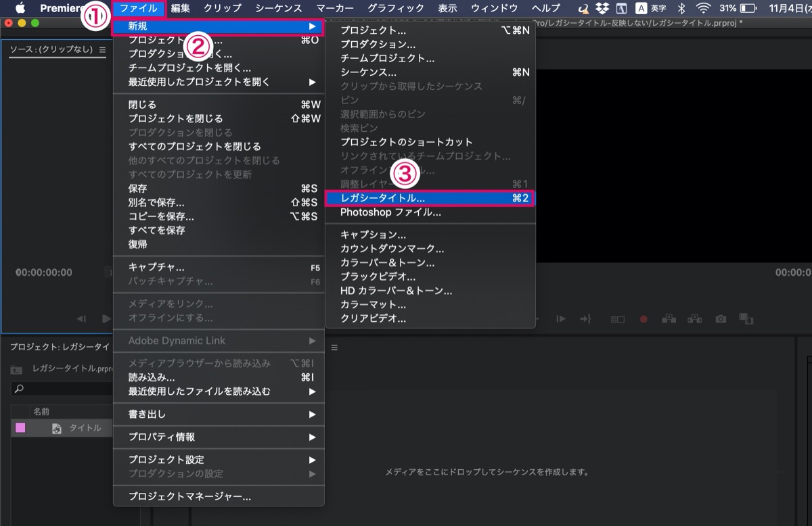812x526 pixels.
Task: Open the Source panel hamburger menu
Action: click(x=103, y=50)
